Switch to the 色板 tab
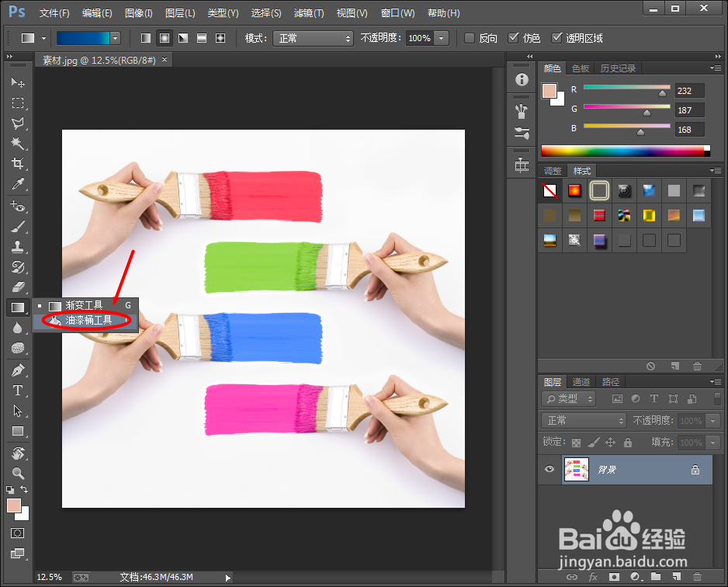 point(581,68)
